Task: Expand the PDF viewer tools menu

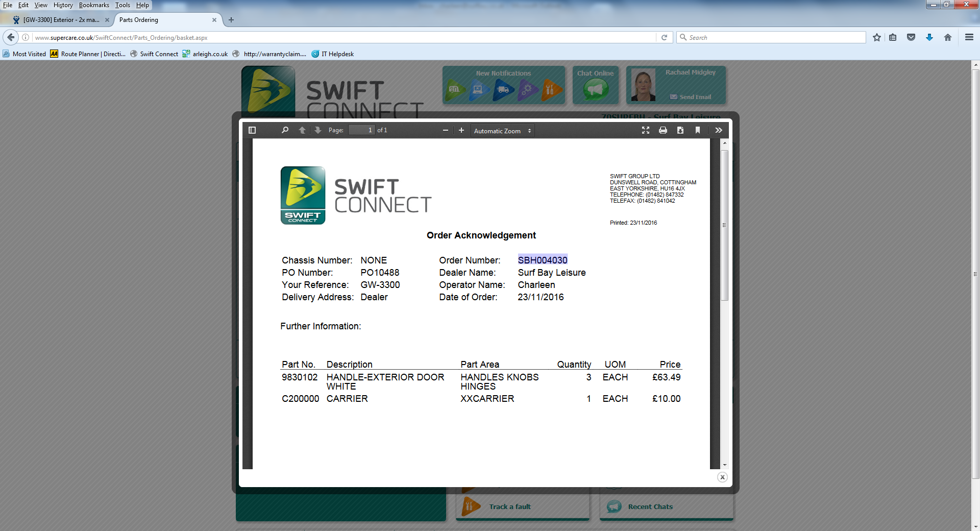Action: (719, 130)
